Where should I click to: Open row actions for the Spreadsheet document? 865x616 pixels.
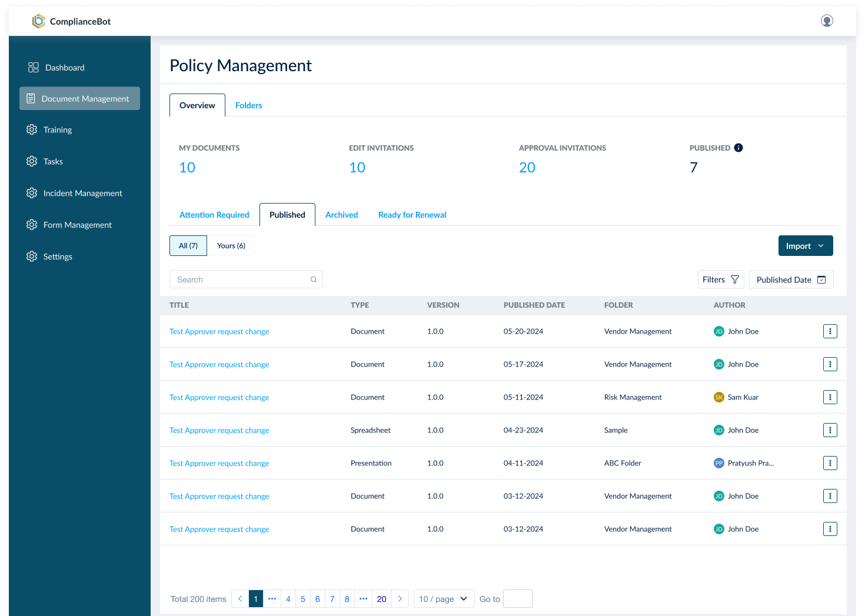pyautogui.click(x=830, y=430)
